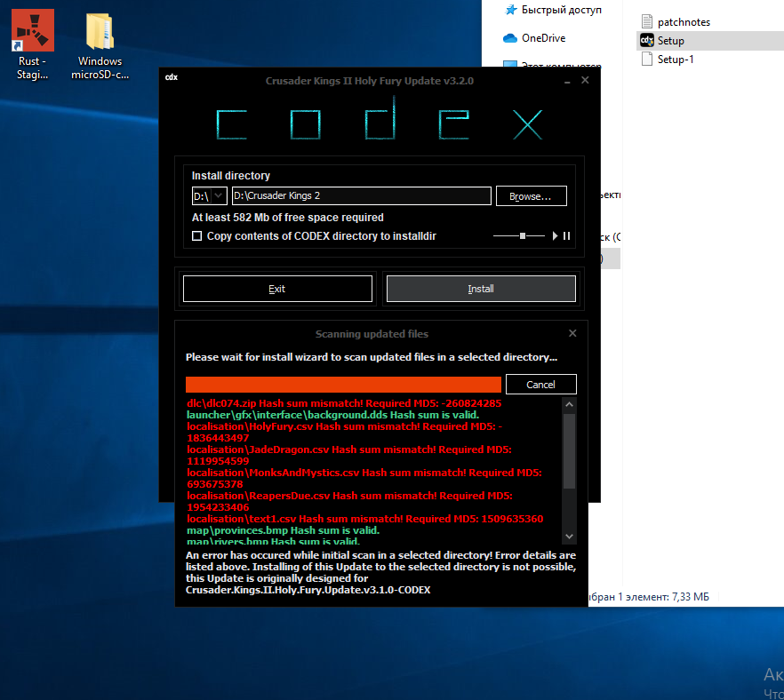Close the CODEX installer window

coord(585,81)
